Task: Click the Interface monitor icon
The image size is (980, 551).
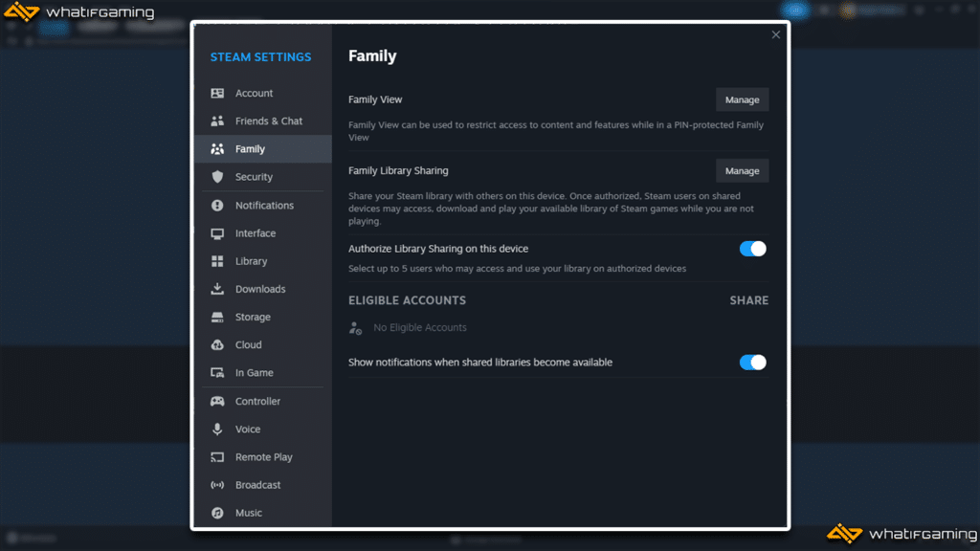Action: click(217, 233)
